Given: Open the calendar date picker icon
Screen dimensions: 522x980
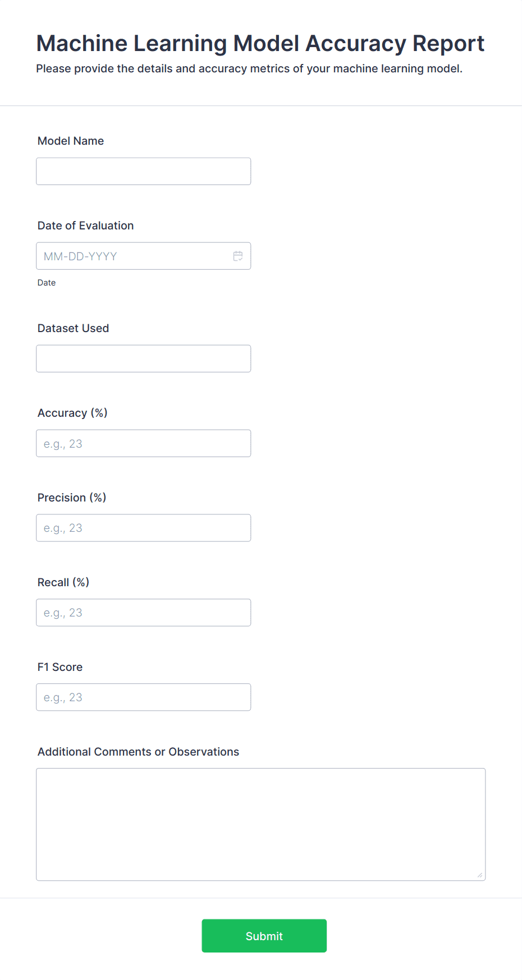Looking at the screenshot, I should coord(238,256).
